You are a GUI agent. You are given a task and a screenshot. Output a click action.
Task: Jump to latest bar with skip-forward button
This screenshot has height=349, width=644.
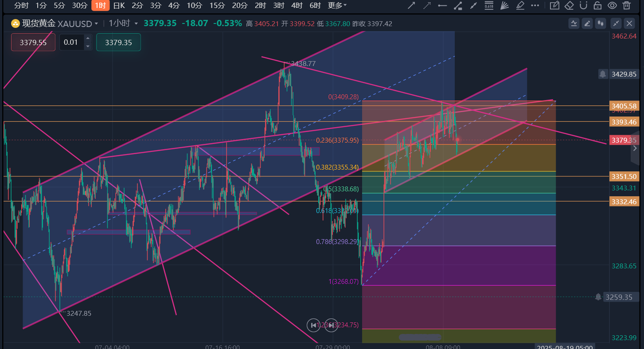pyautogui.click(x=331, y=325)
